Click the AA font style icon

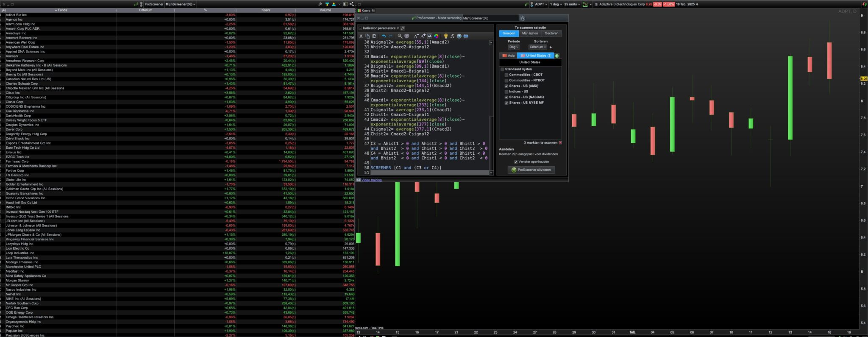(429, 36)
